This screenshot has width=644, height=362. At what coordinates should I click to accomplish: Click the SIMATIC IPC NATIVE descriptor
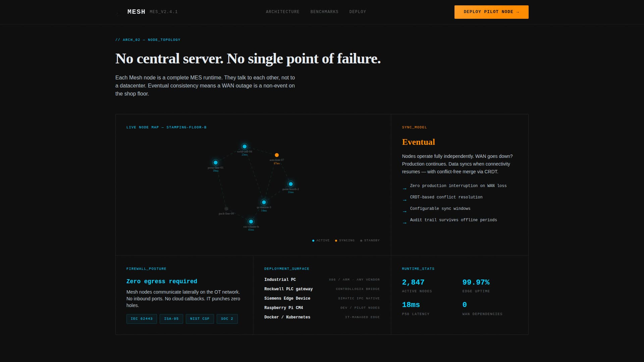(x=359, y=298)
